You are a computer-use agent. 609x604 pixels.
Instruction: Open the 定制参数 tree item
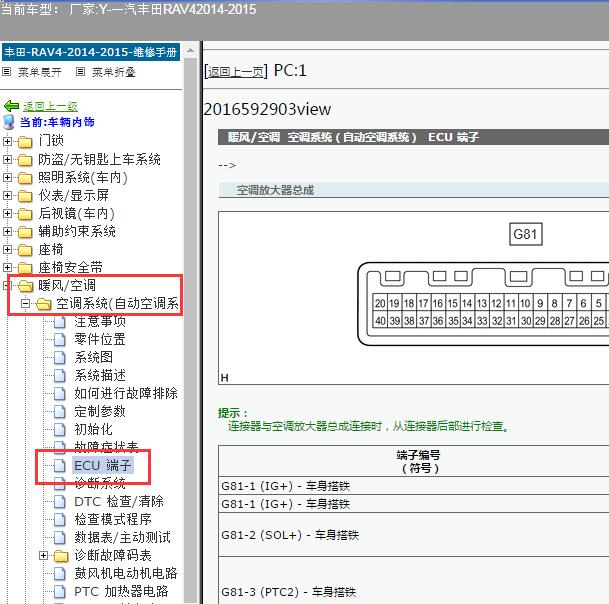click(x=100, y=411)
